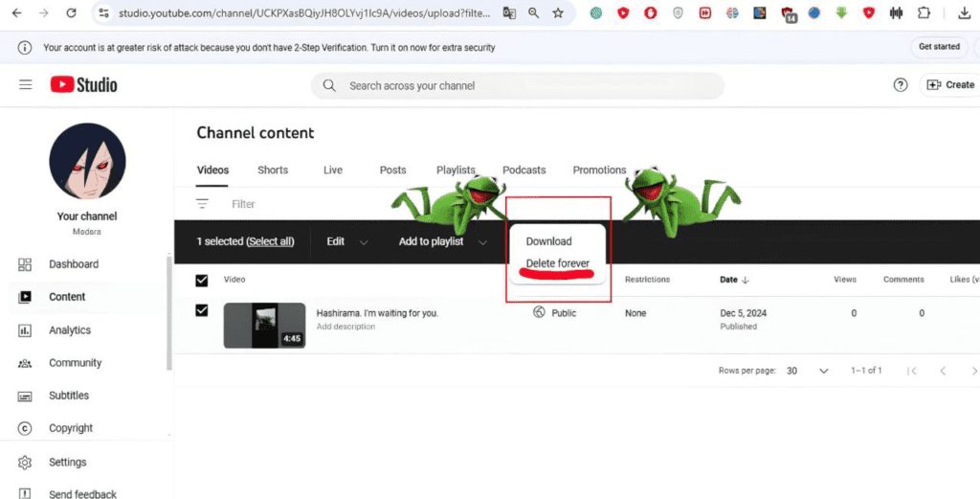This screenshot has height=499, width=980.
Task: Click the Hashirama video thumbnail
Action: (264, 325)
